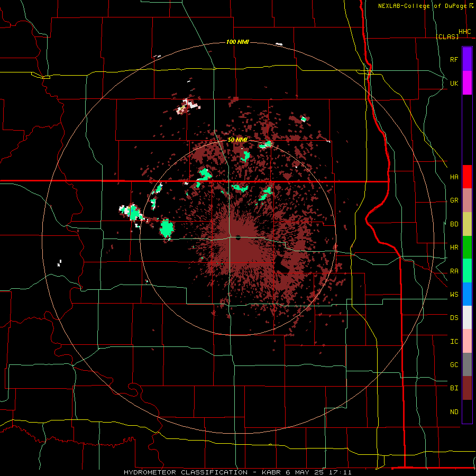Select the DS white legend swatch
The height and width of the screenshot is (476, 476).
[467, 317]
